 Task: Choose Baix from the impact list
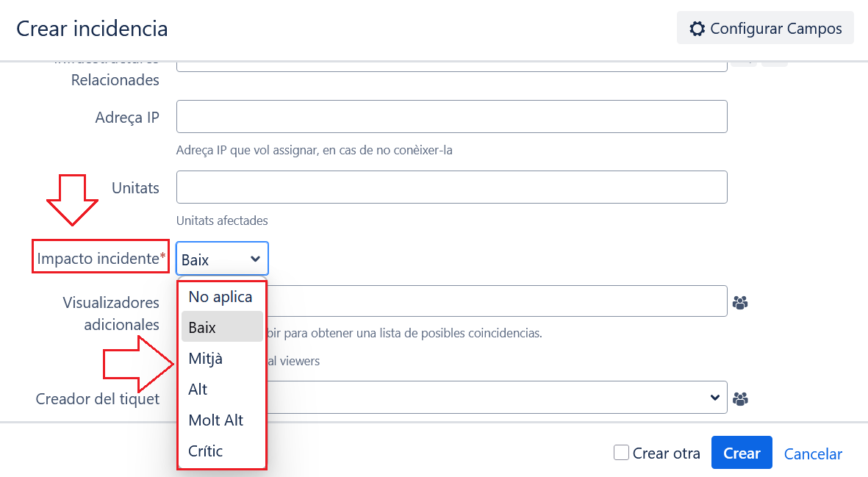pos(220,327)
